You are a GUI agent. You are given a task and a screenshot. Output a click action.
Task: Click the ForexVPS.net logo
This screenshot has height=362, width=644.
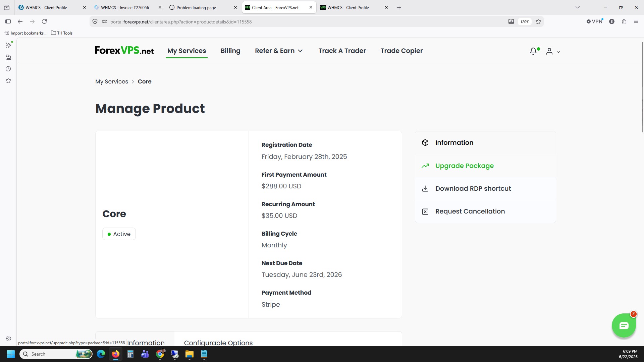[124, 51]
